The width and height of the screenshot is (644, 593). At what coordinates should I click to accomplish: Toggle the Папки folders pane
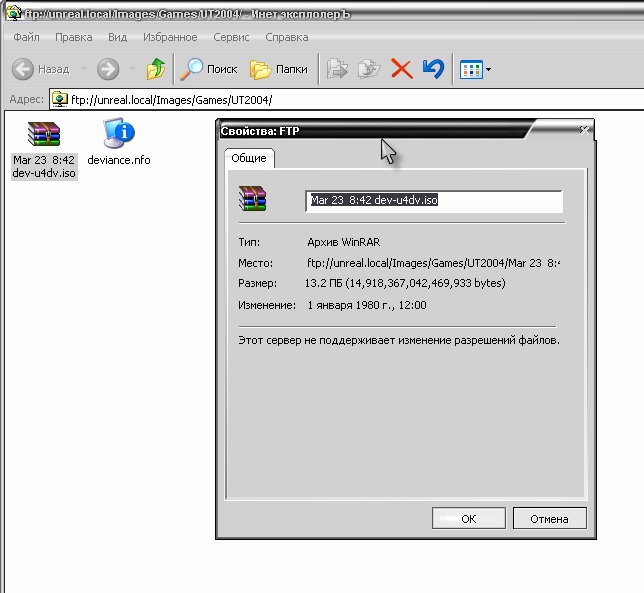[x=278, y=69]
